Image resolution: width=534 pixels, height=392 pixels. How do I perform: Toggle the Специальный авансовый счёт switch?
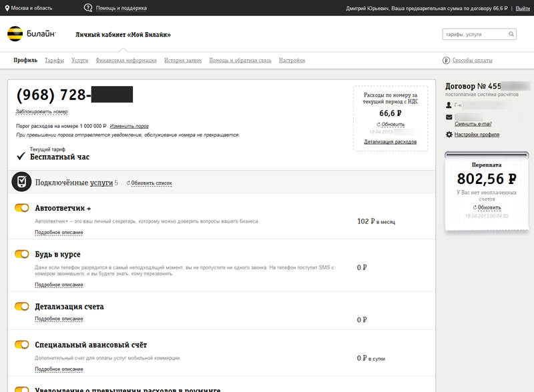(22, 345)
